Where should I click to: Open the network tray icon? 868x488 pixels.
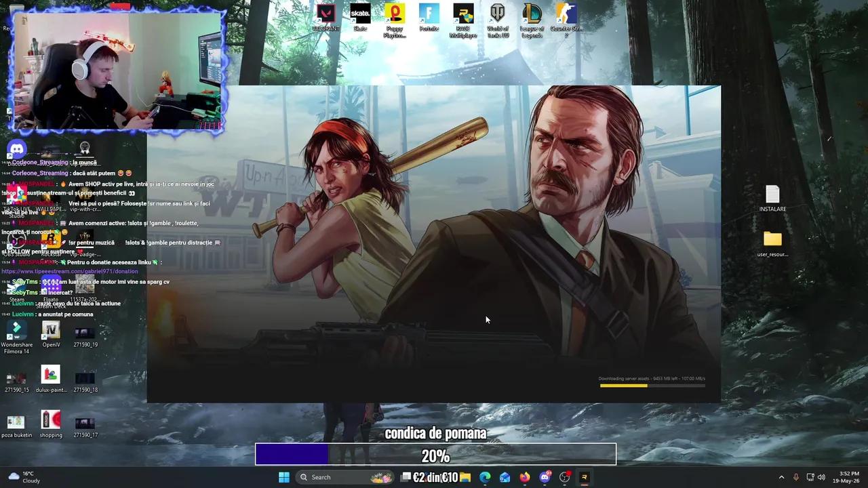pyautogui.click(x=810, y=477)
